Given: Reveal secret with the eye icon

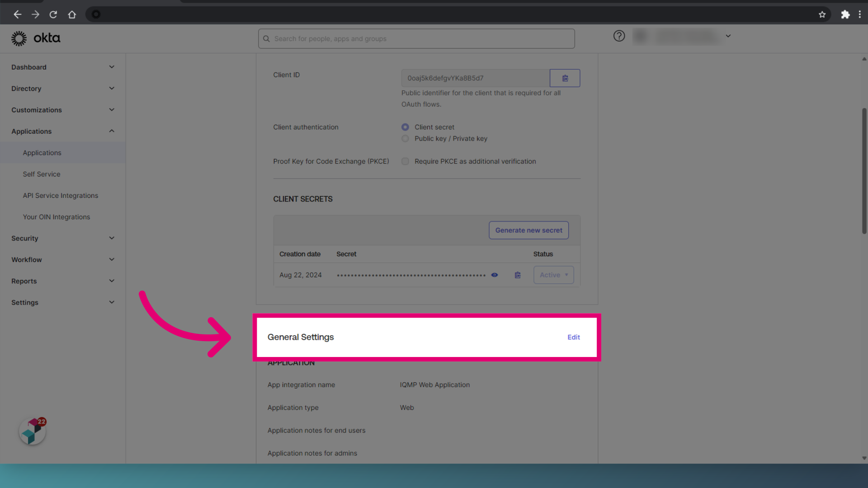Looking at the screenshot, I should tap(495, 275).
